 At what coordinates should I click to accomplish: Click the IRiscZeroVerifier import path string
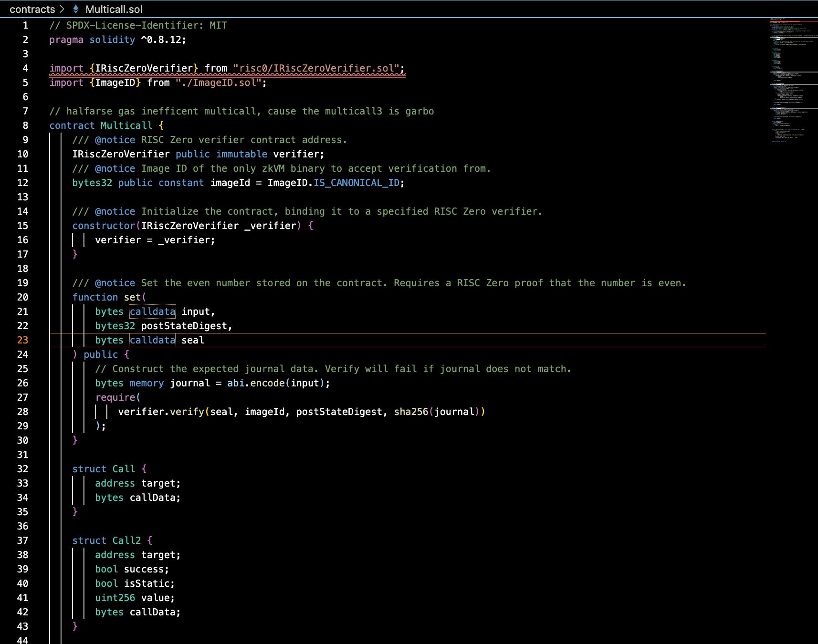point(315,68)
